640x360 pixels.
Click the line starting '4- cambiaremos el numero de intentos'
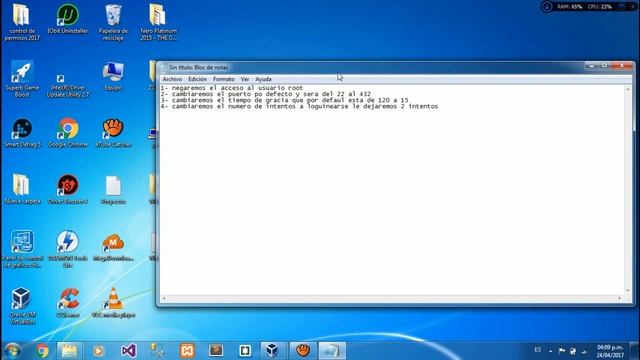(299, 106)
